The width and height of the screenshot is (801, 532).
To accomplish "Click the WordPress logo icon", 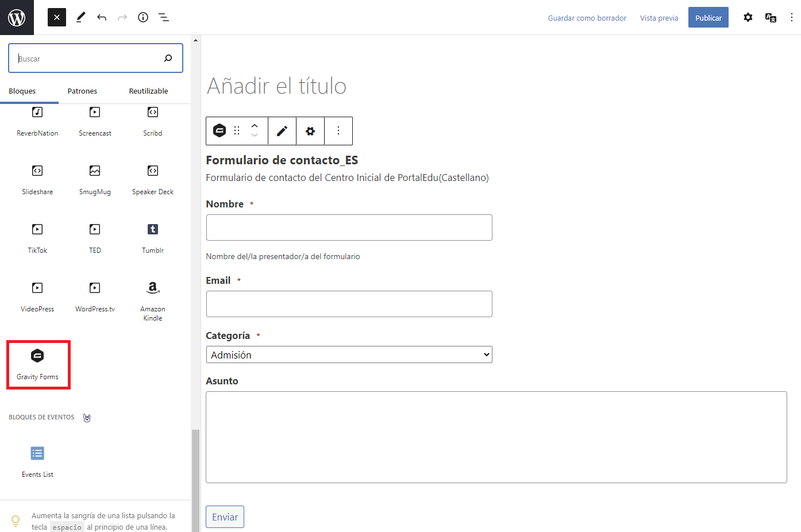I will (17, 17).
